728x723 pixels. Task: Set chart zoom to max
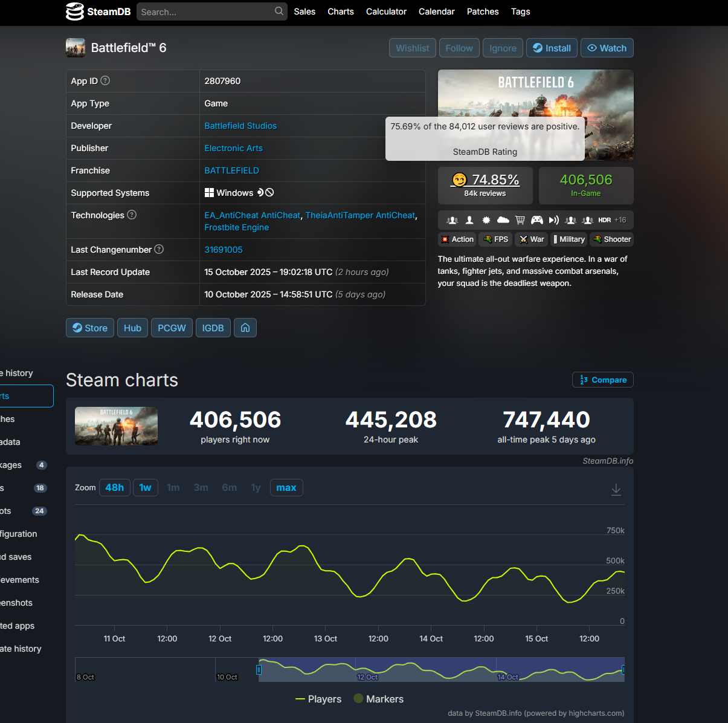point(286,487)
